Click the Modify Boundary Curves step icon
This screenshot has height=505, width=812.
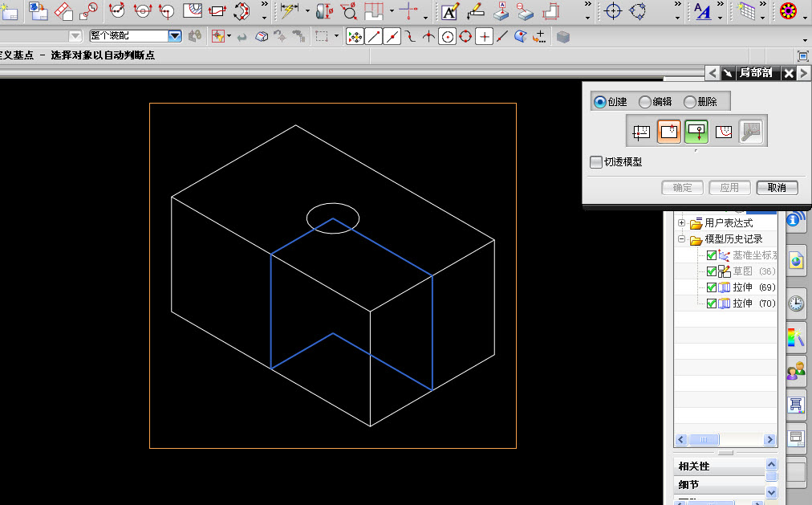[x=751, y=132]
